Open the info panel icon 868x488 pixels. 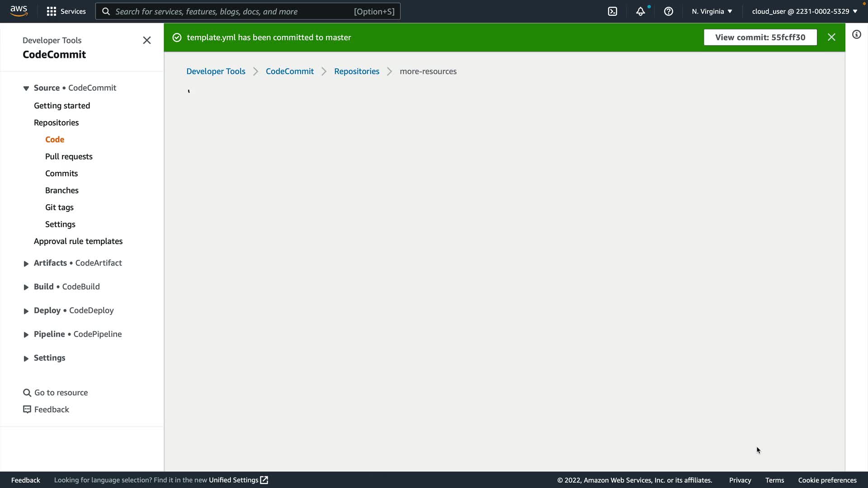click(x=856, y=35)
